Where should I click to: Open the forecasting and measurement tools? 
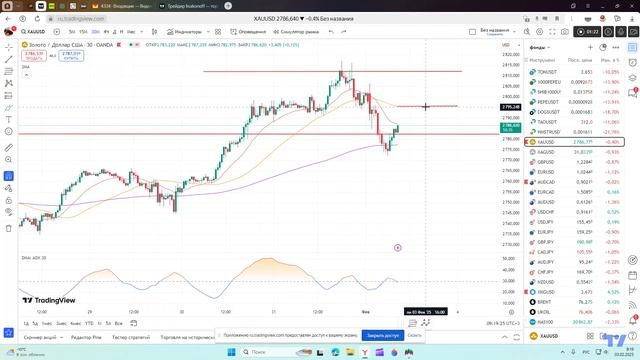[9, 96]
